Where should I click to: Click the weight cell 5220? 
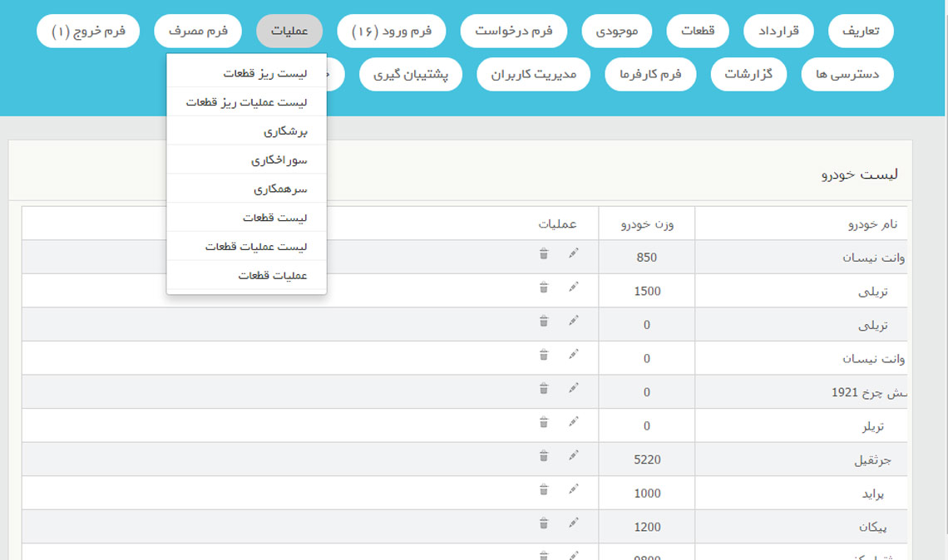(x=646, y=459)
